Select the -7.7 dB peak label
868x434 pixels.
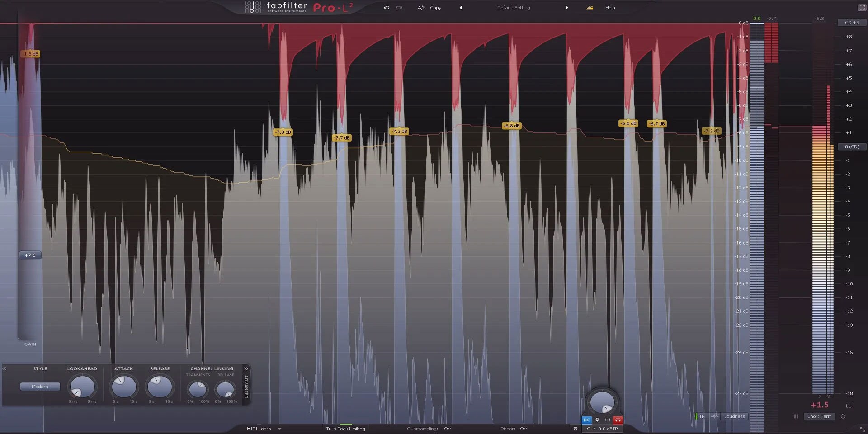(342, 137)
